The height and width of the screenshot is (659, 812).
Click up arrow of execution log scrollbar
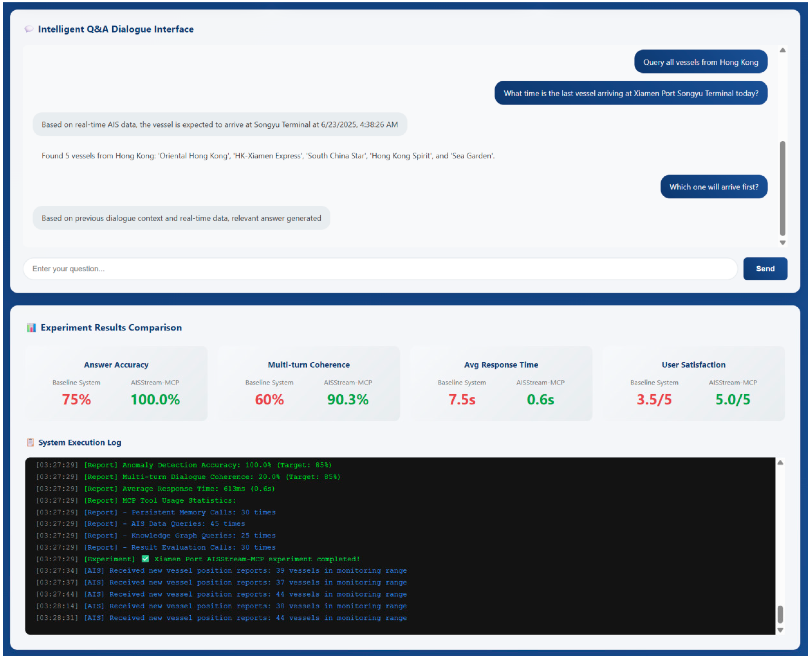click(780, 463)
